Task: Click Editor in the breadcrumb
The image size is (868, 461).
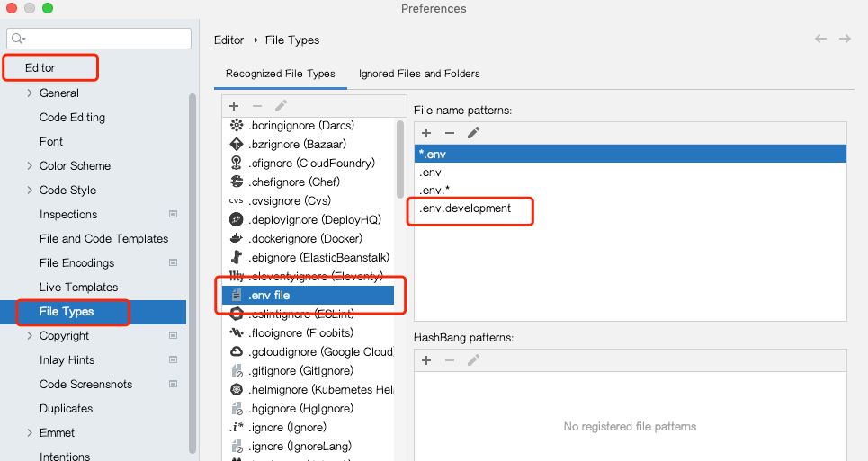Action: pos(228,40)
